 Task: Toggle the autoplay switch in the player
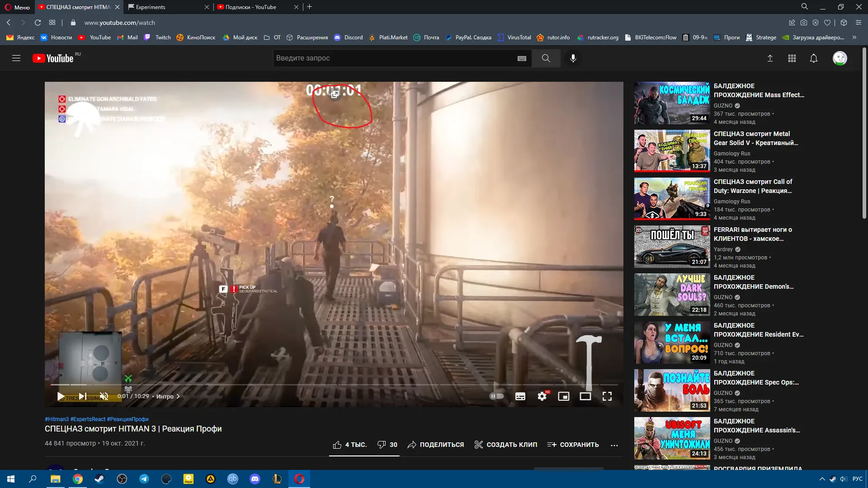pos(496,396)
